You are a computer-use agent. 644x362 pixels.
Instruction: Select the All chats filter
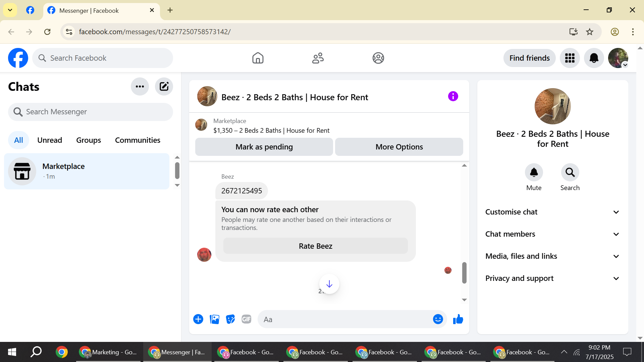tap(18, 140)
